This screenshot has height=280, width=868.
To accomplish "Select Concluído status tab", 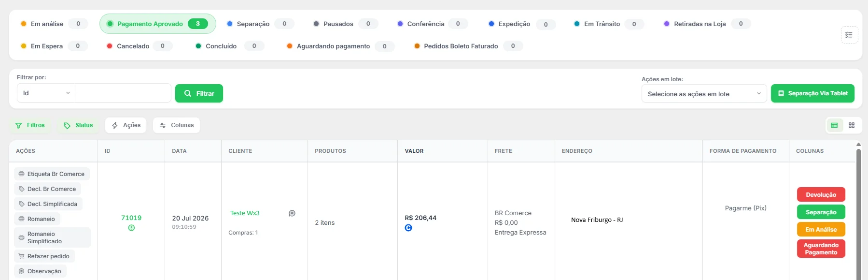I will pos(229,46).
